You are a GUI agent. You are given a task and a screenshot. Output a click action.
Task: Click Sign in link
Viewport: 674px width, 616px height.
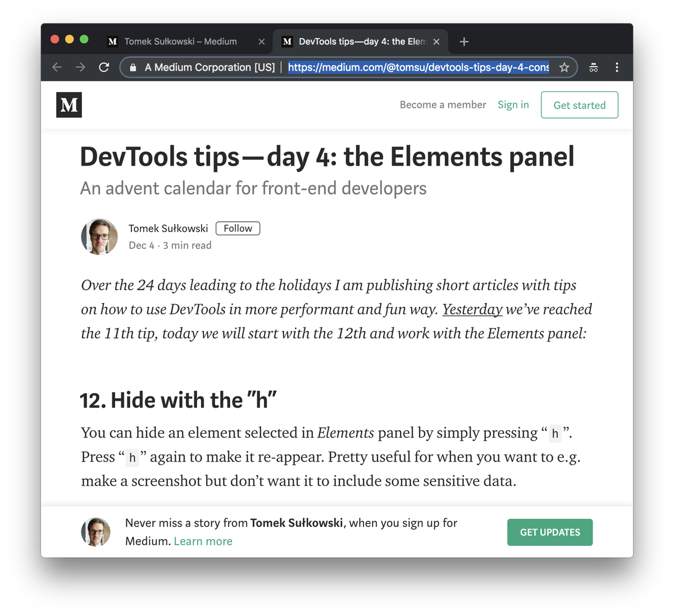[x=513, y=105]
